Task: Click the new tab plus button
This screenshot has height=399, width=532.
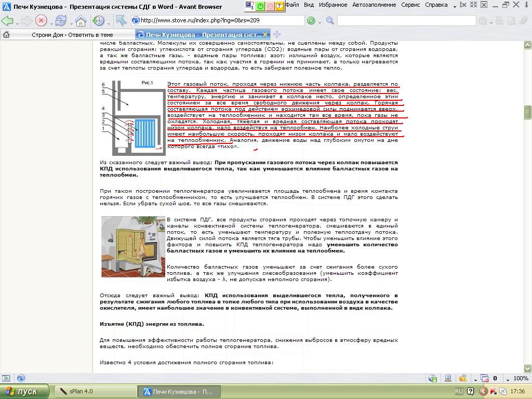Action: pos(277,35)
